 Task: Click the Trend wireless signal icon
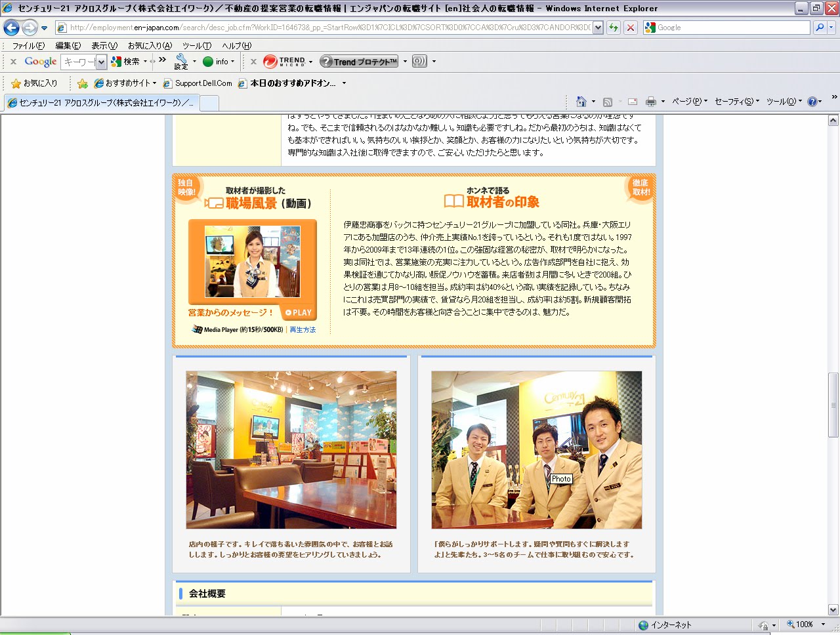pyautogui.click(x=419, y=62)
